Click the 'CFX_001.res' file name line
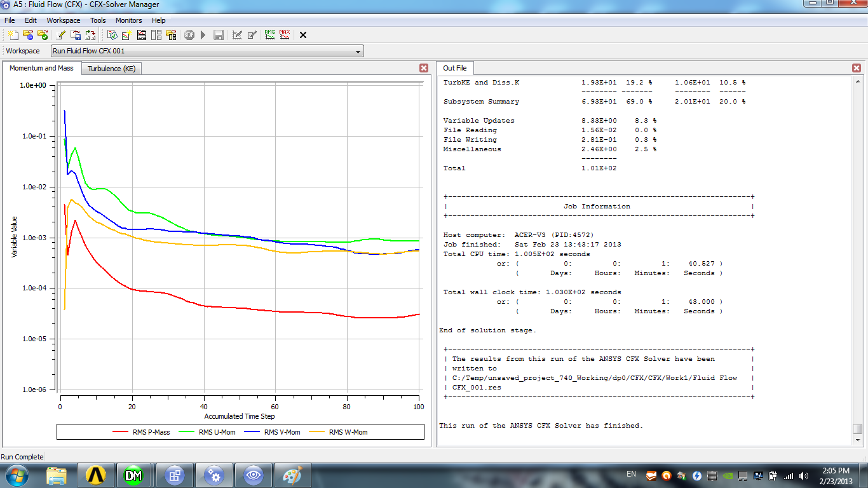The height and width of the screenshot is (488, 868). 477,388
